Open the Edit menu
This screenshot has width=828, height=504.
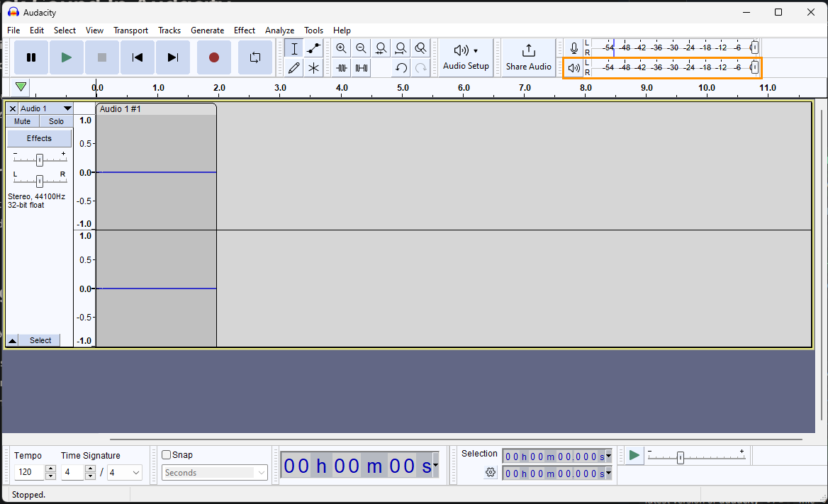click(37, 30)
